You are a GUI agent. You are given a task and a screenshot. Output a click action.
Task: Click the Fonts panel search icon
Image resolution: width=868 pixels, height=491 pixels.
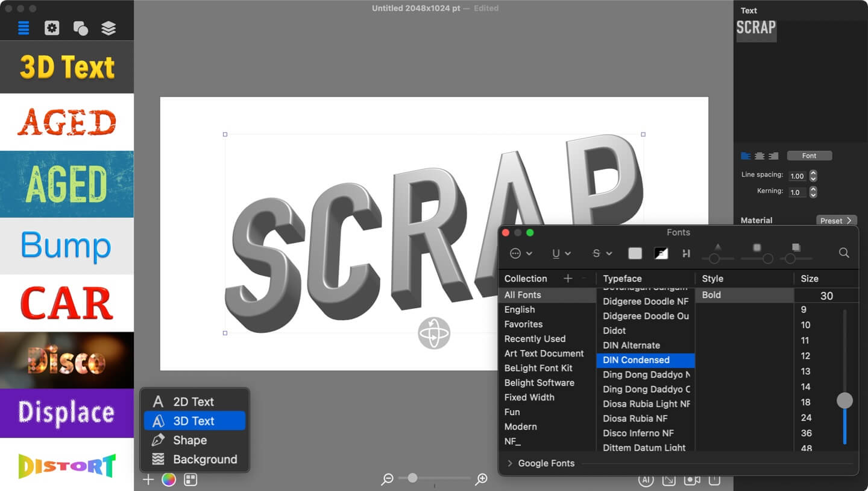coord(844,253)
